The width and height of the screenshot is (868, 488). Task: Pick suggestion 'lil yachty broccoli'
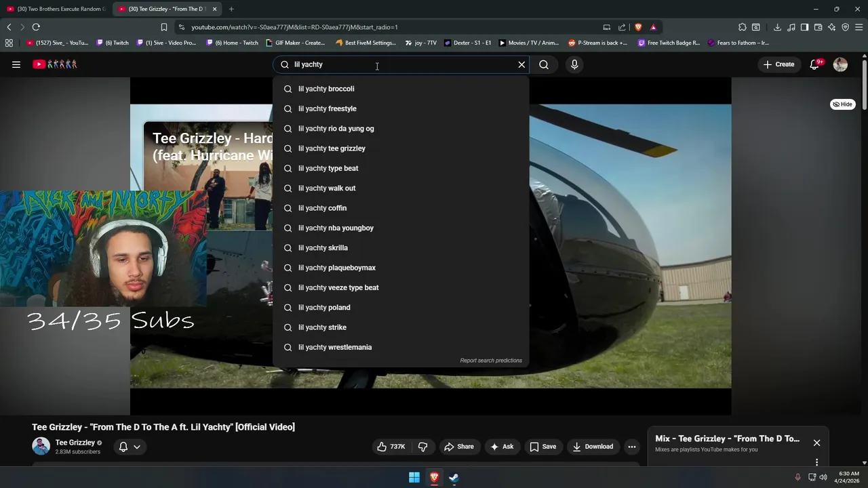pyautogui.click(x=400, y=89)
